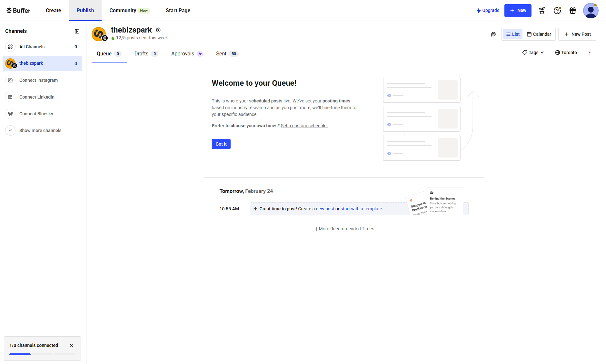Viewport: 606px width, 364px height.
Task: Open the Community page
Action: 123,10
